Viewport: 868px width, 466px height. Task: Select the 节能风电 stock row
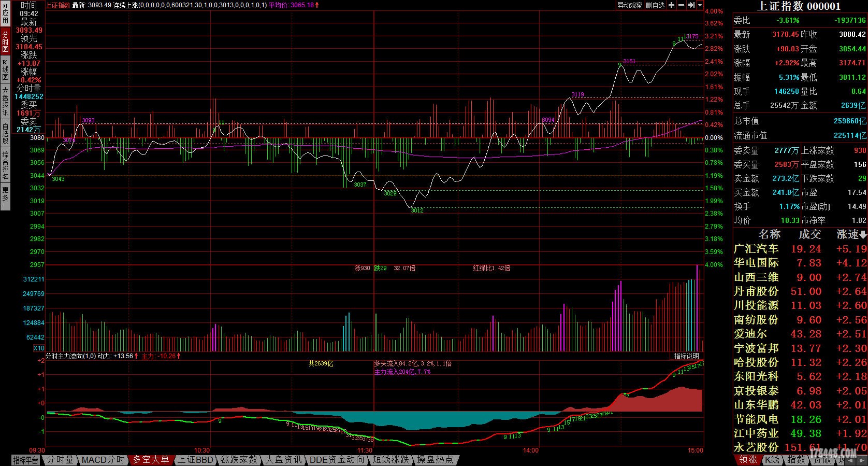click(x=801, y=419)
